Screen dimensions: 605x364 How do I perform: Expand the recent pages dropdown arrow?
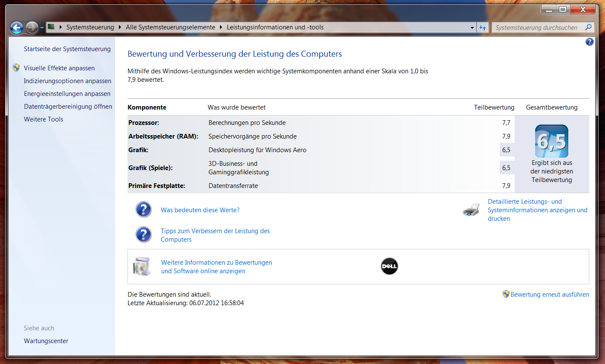click(42, 28)
